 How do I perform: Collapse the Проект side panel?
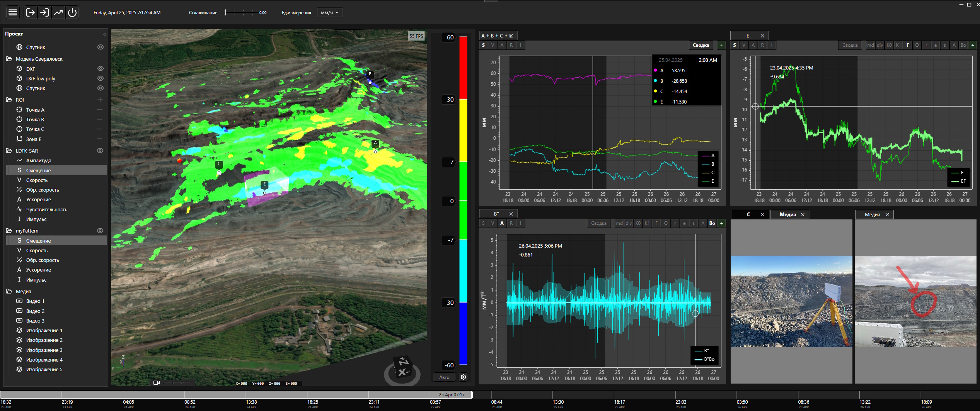pos(104,34)
